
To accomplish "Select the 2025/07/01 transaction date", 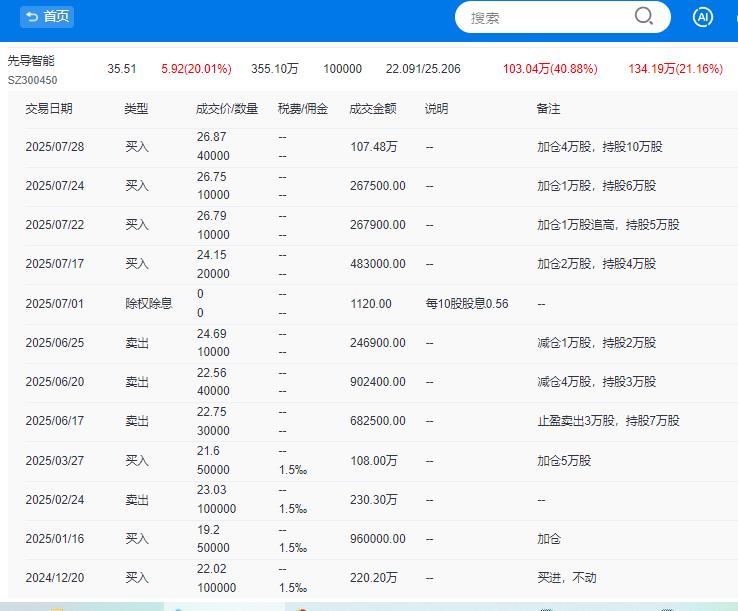I will point(55,304).
